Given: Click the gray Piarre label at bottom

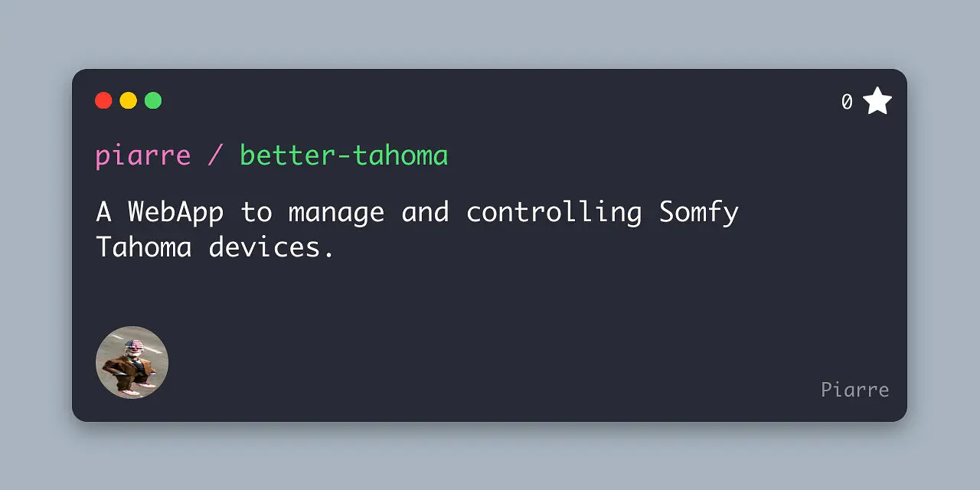Looking at the screenshot, I should point(854,390).
